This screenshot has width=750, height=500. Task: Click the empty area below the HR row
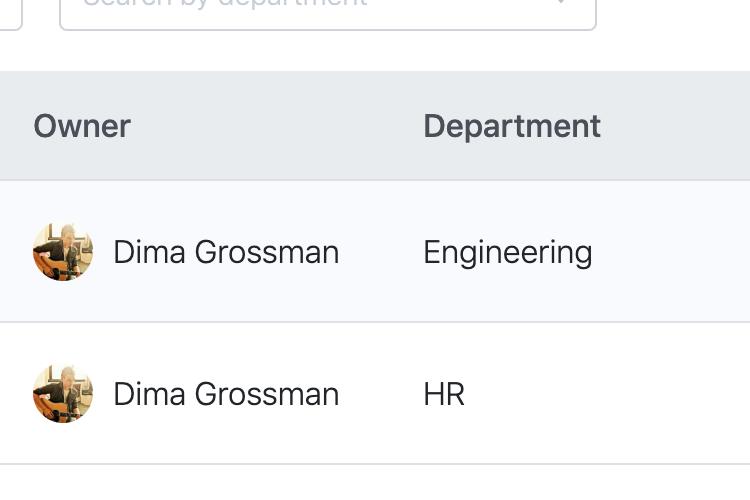click(x=375, y=482)
